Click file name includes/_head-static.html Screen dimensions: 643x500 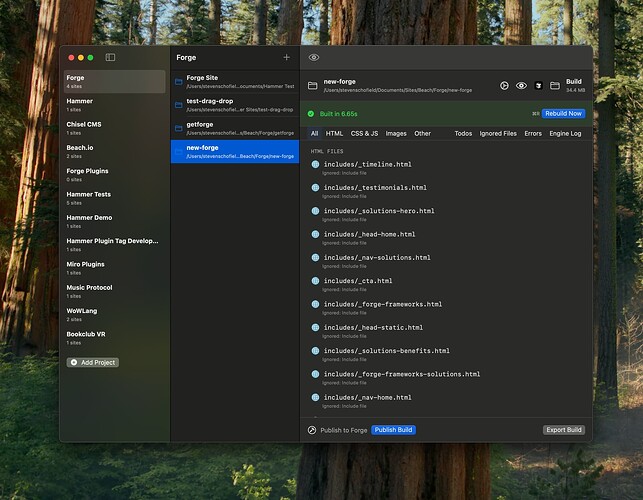point(373,327)
